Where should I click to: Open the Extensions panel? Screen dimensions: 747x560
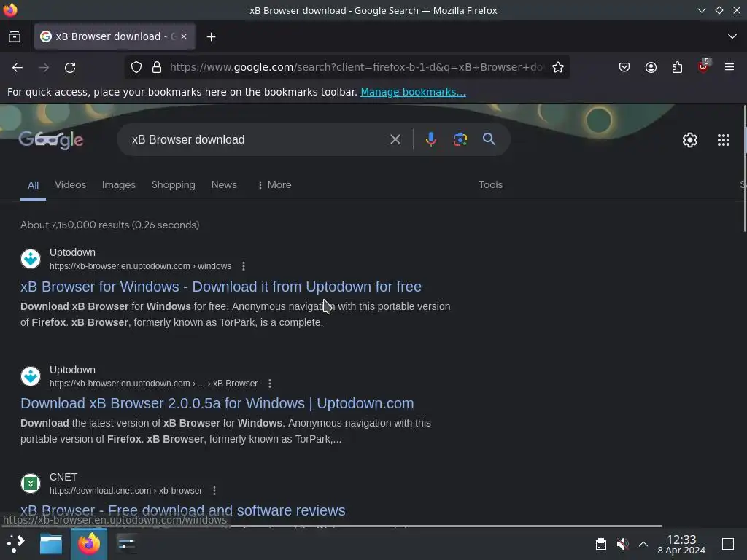677,68
